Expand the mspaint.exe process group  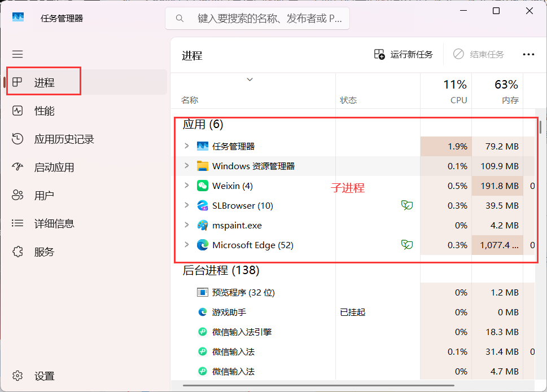click(187, 225)
